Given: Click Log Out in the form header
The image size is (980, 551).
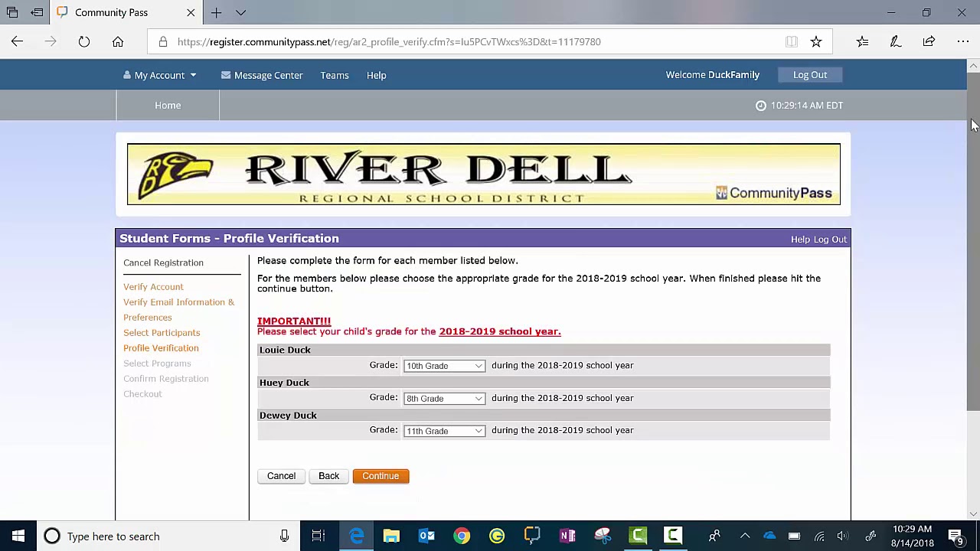Looking at the screenshot, I should pyautogui.click(x=830, y=240).
